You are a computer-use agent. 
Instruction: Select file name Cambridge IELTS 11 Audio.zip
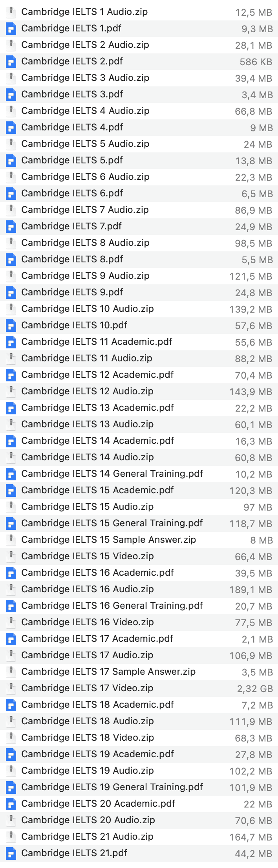[87, 358]
